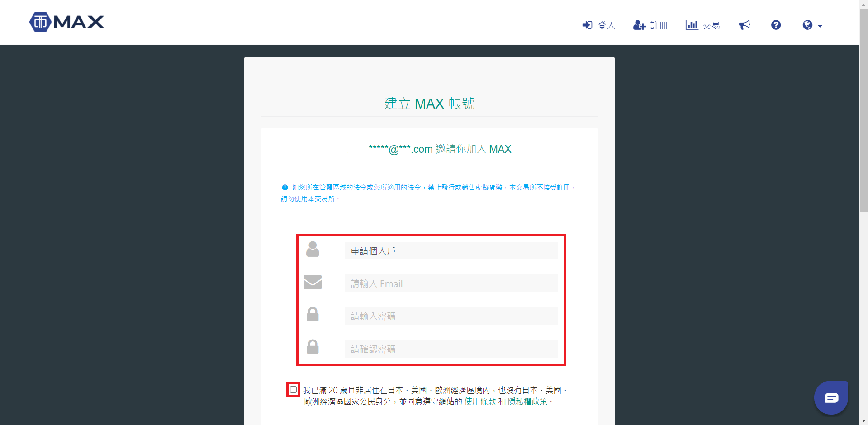Screen dimensions: 868x425
Task: Open the 使用條款 terms link
Action: [x=480, y=401]
